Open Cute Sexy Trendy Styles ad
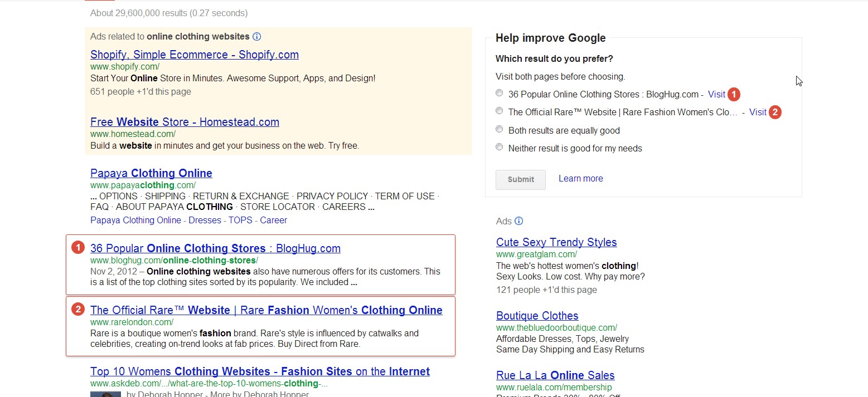The image size is (868, 397). [556, 242]
